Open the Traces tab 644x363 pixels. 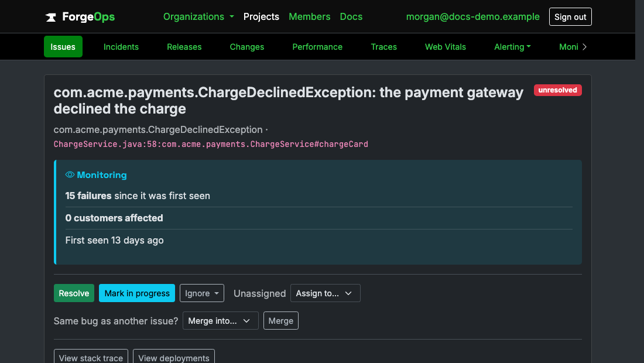coord(383,47)
